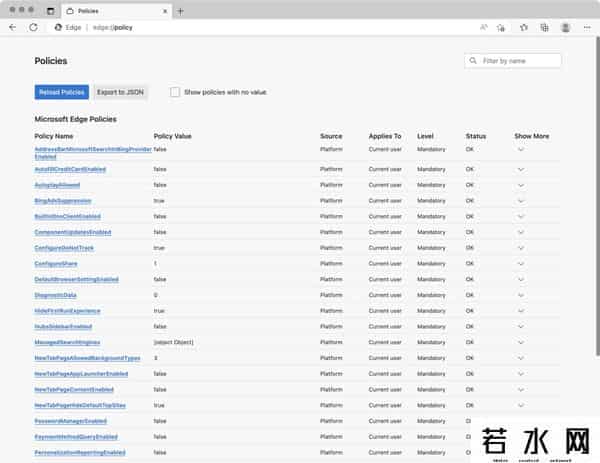Click the Export to JSON button
Image resolution: width=600 pixels, height=463 pixels.
click(x=121, y=92)
